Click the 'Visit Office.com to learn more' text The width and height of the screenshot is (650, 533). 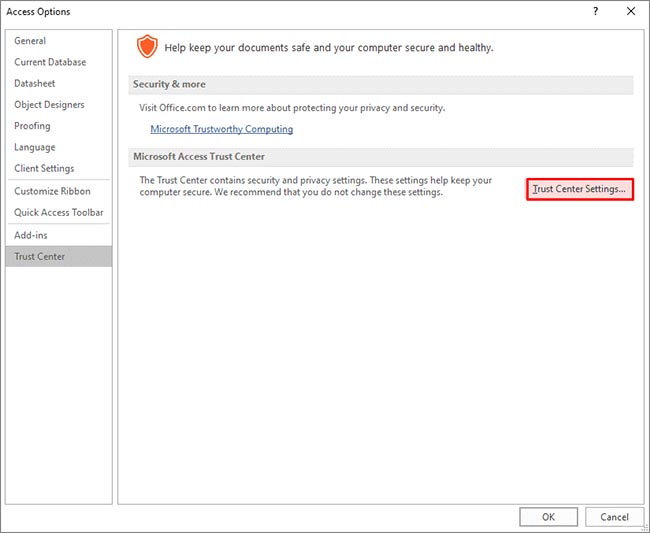coord(292,108)
